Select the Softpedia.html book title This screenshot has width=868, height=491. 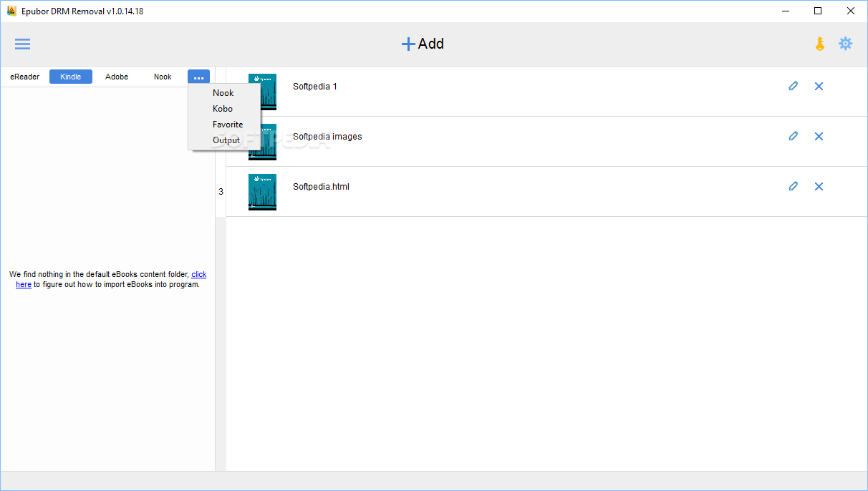click(321, 187)
